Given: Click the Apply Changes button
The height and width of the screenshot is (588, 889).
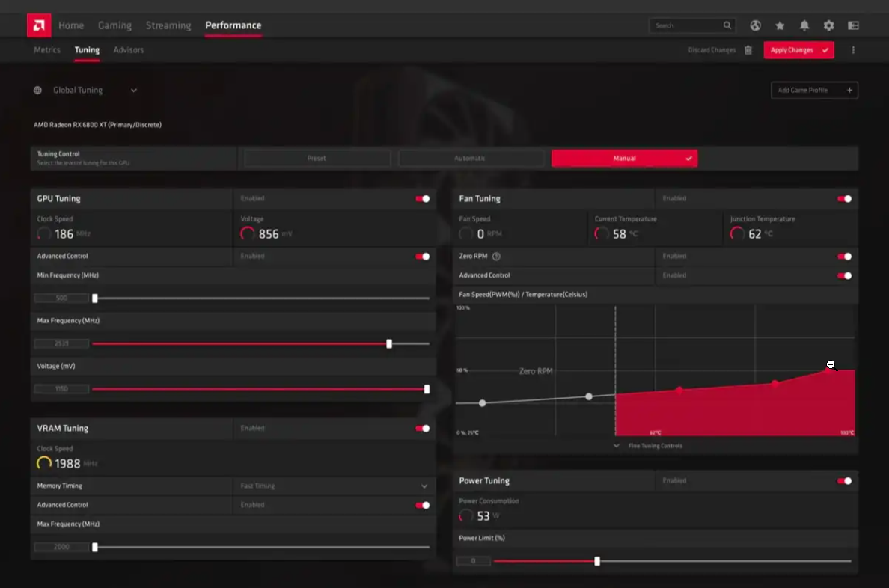Looking at the screenshot, I should (x=798, y=50).
